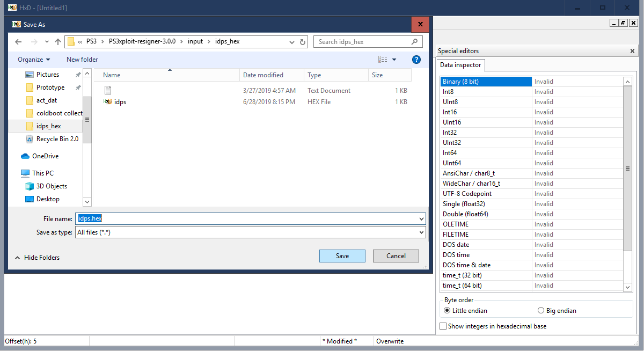Open the Pictures folder
Screen dimensions: 644x351
[48, 75]
